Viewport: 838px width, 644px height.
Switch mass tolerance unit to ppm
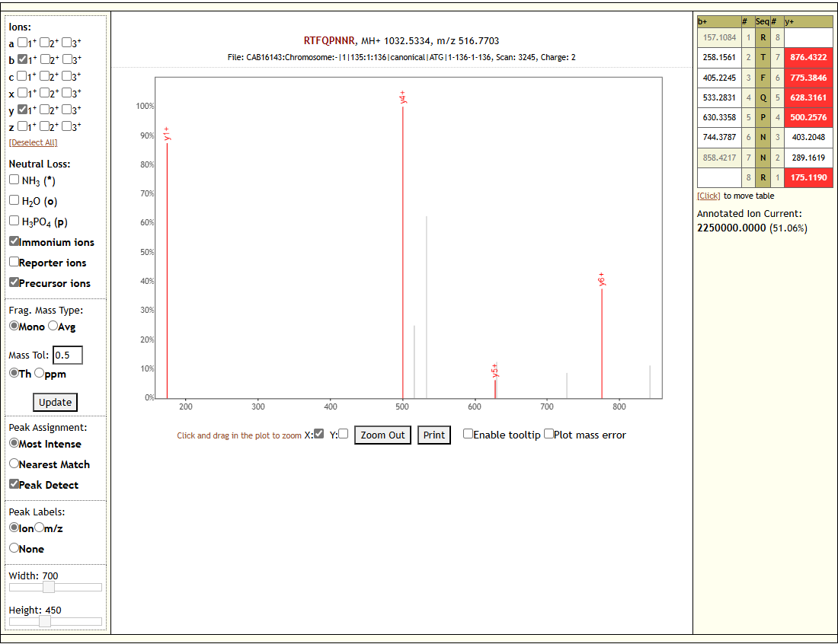(x=40, y=373)
